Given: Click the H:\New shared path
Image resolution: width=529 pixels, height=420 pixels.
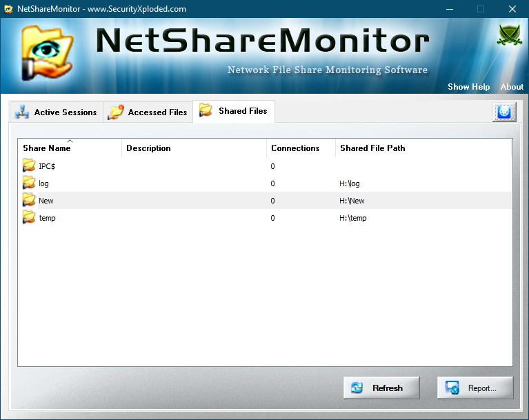Looking at the screenshot, I should pyautogui.click(x=352, y=201).
